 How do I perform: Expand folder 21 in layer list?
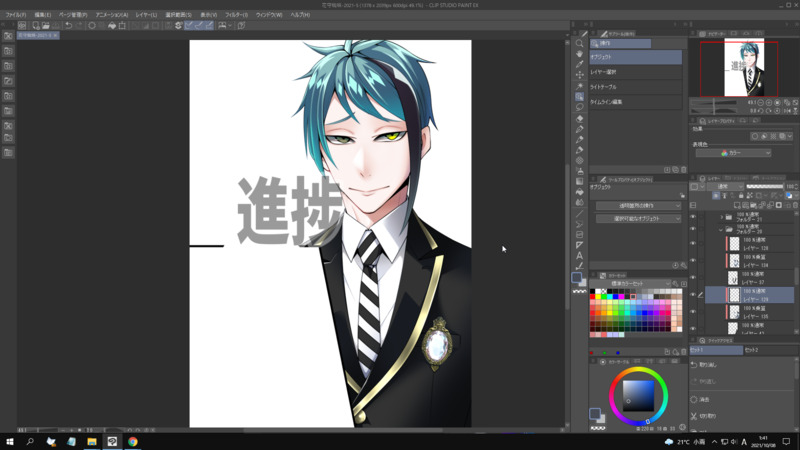click(x=721, y=217)
